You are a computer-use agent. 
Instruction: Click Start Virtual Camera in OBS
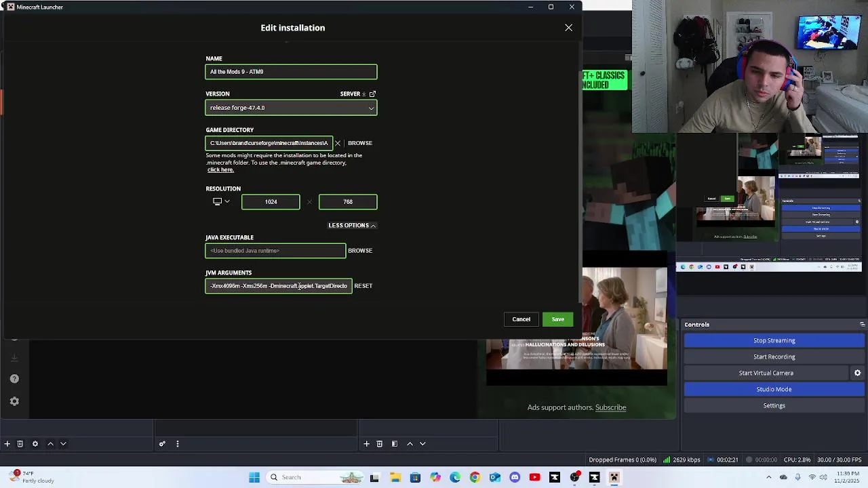pyautogui.click(x=766, y=373)
